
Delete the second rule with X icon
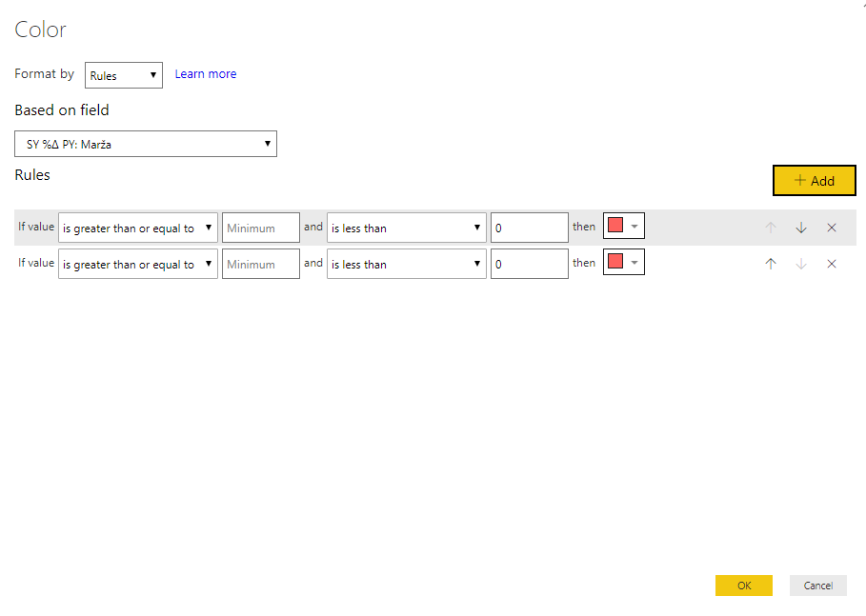(x=831, y=264)
